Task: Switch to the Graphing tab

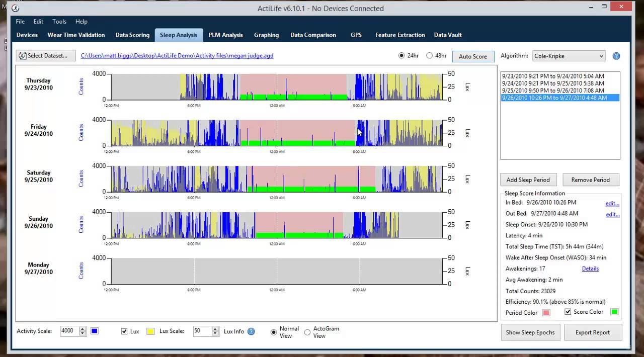Action: [266, 35]
